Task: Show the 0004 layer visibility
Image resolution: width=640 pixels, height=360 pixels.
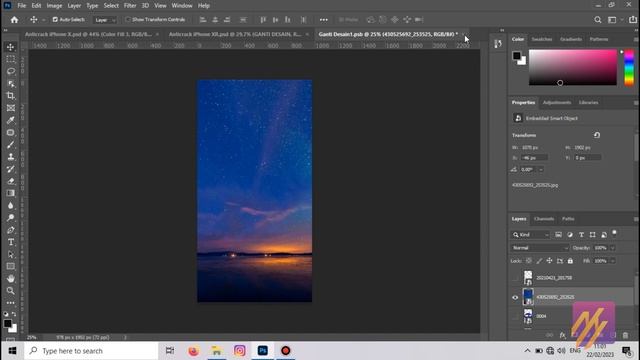Action: tap(515, 316)
